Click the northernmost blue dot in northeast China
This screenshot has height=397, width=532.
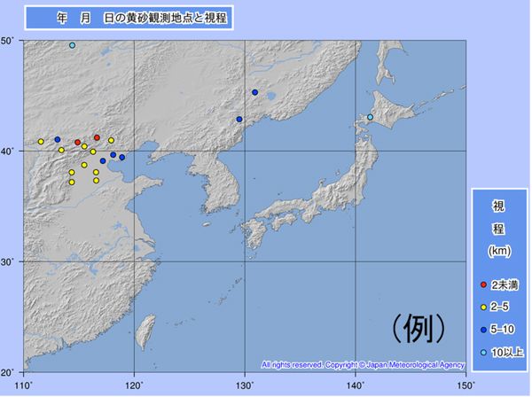(254, 92)
